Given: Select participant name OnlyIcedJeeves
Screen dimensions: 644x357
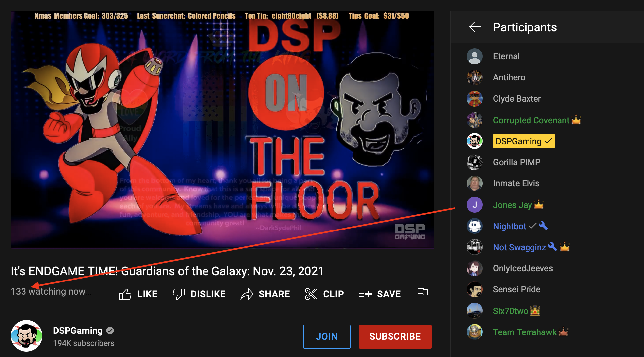Looking at the screenshot, I should point(523,268).
